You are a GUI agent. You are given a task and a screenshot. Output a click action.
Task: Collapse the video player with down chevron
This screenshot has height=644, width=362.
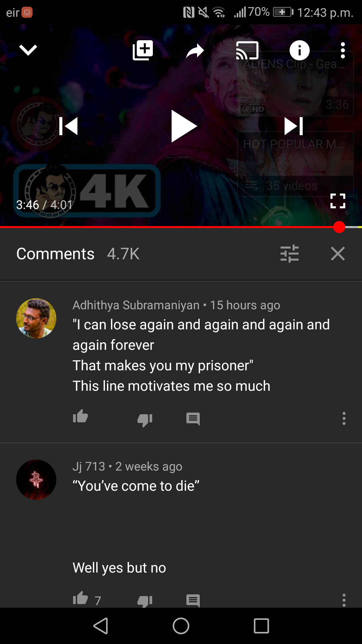point(28,50)
